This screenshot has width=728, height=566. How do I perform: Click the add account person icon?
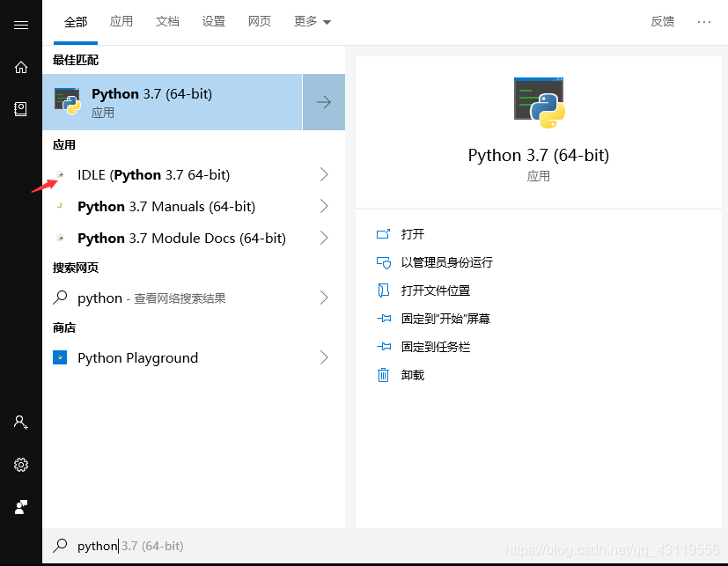coord(21,422)
